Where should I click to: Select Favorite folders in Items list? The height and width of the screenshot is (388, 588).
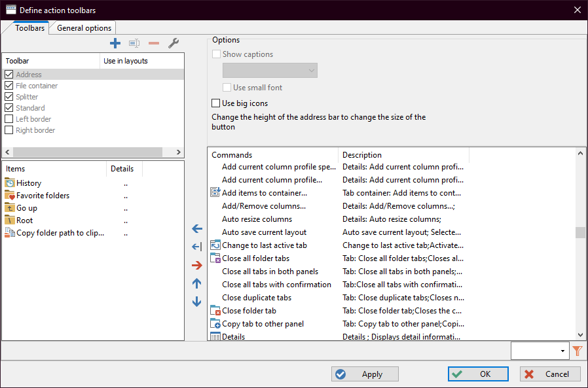click(43, 196)
